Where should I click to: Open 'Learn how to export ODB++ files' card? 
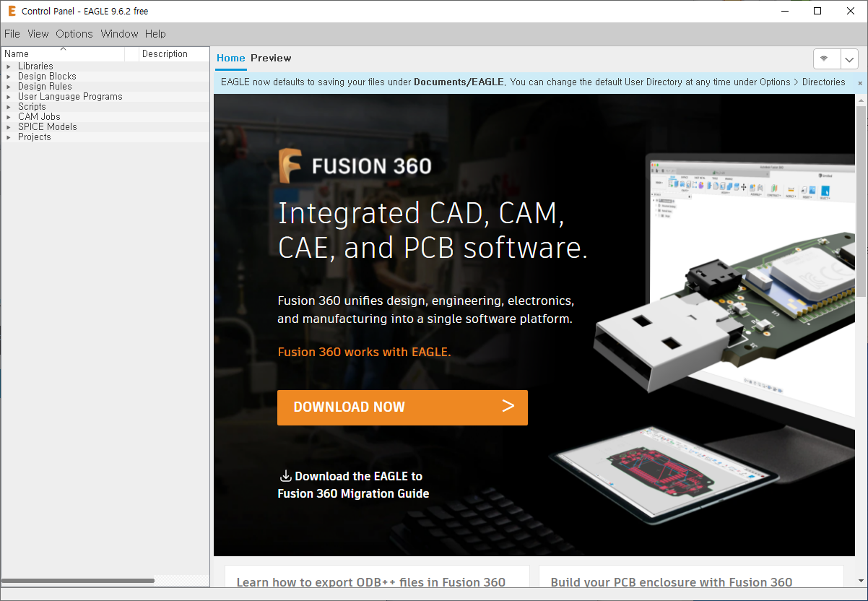pos(377,576)
